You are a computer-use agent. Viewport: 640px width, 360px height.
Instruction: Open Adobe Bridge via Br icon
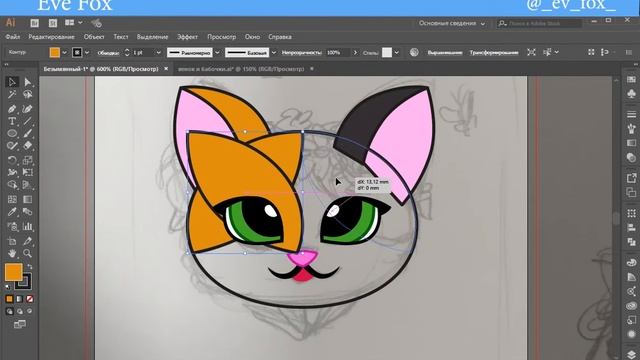(x=35, y=23)
